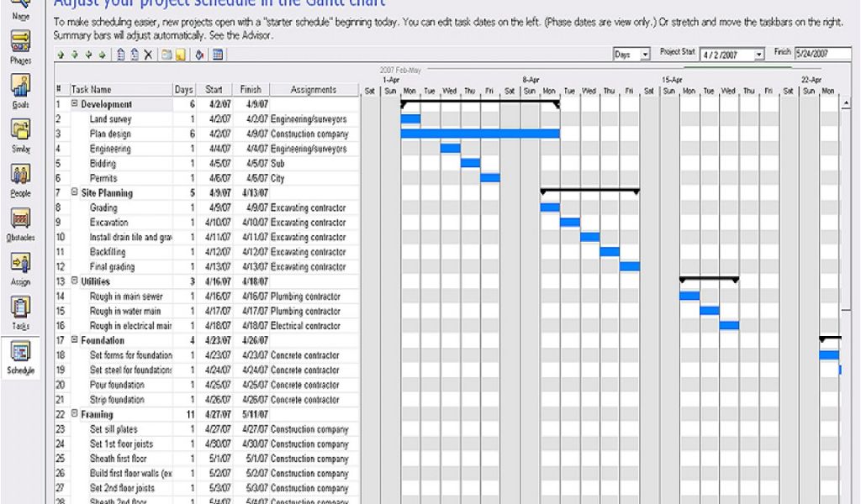Go to the Obstacles step
861x504 pixels.
coord(21,220)
